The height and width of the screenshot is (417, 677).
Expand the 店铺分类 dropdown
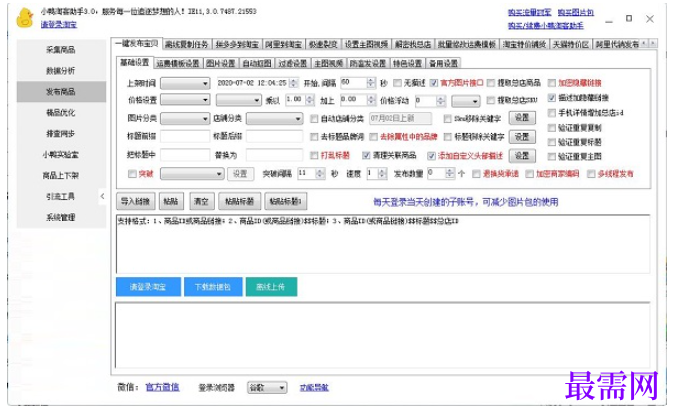[x=274, y=119]
